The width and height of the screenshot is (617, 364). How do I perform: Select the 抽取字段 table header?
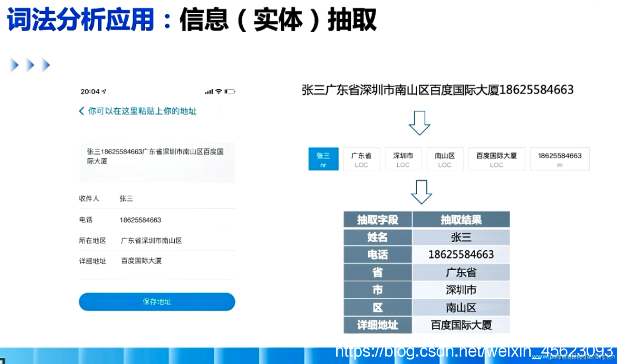(x=377, y=219)
